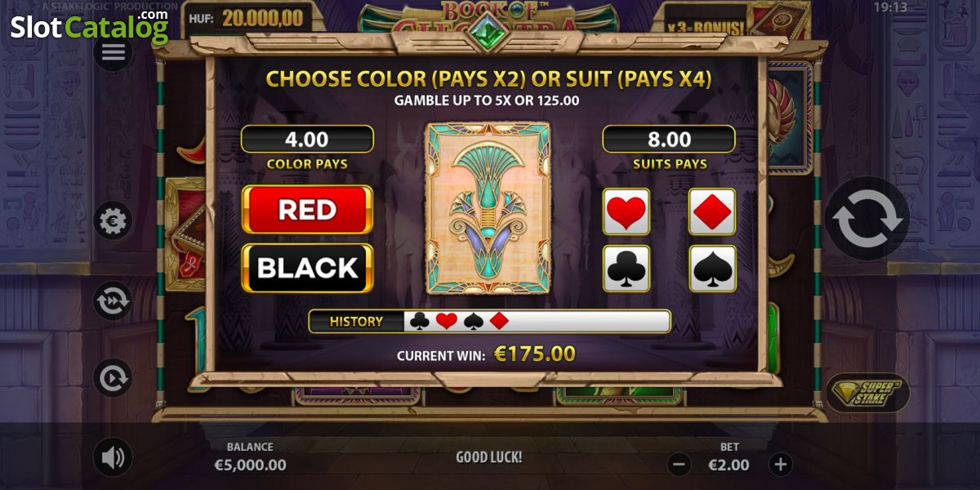Screen dimensions: 980x490
Task: Increase the bet with the plus button
Action: [x=781, y=465]
